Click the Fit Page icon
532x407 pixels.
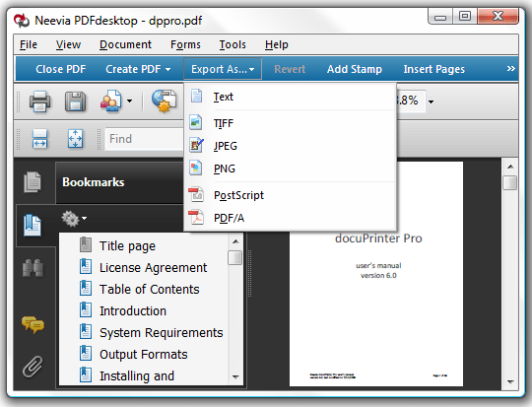[75, 139]
